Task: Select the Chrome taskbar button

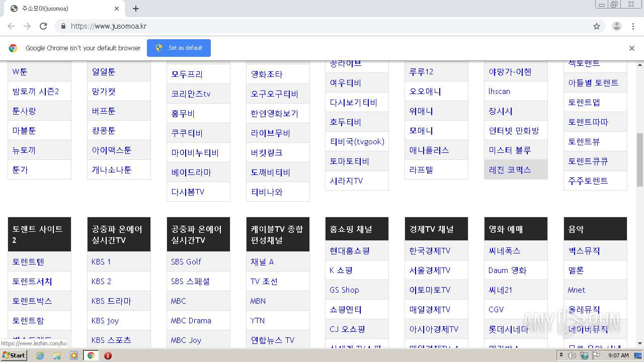Action: [x=91, y=355]
